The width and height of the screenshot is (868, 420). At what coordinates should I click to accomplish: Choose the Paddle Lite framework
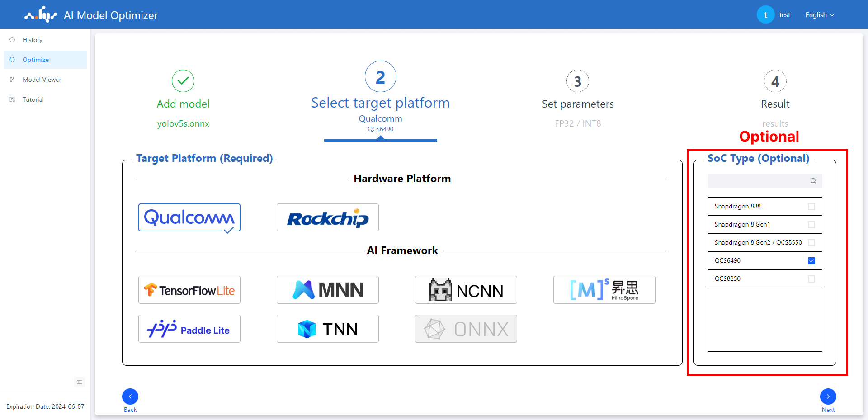[189, 329]
